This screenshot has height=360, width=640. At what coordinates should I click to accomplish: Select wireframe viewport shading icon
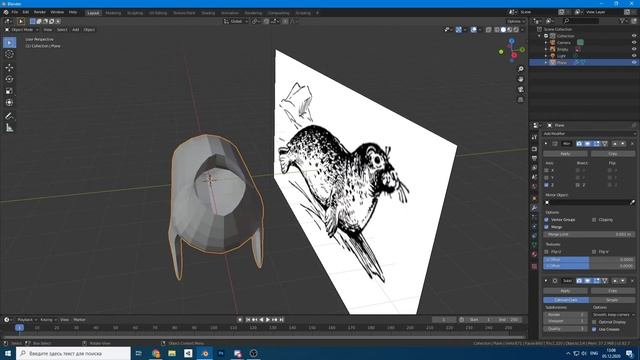(x=496, y=29)
